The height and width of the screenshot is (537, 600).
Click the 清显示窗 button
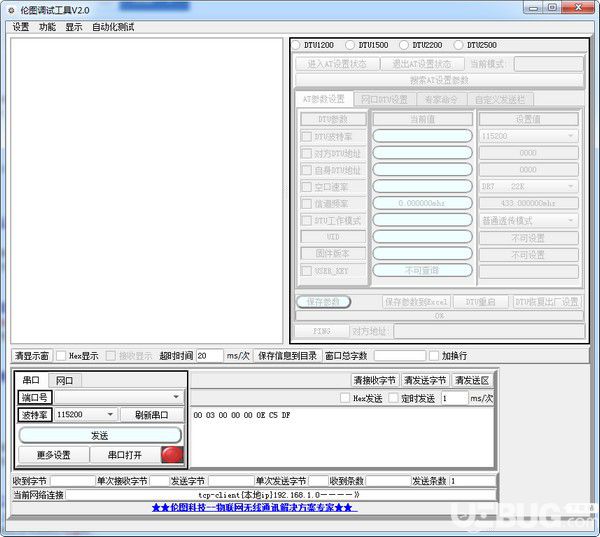32,356
